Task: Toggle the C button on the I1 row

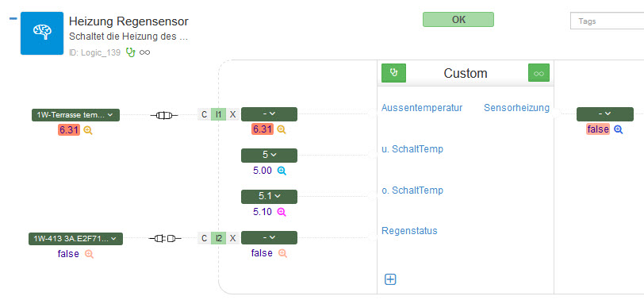Action: point(204,114)
